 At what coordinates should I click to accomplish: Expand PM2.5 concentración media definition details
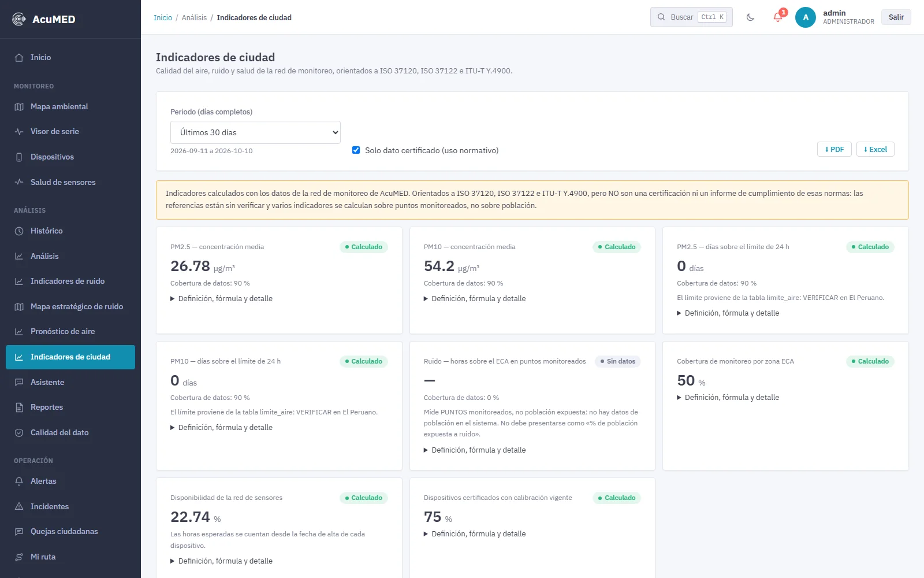(x=221, y=299)
